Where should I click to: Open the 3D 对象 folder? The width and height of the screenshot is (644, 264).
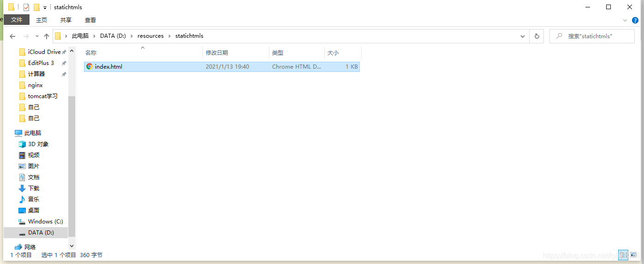pyautogui.click(x=38, y=144)
